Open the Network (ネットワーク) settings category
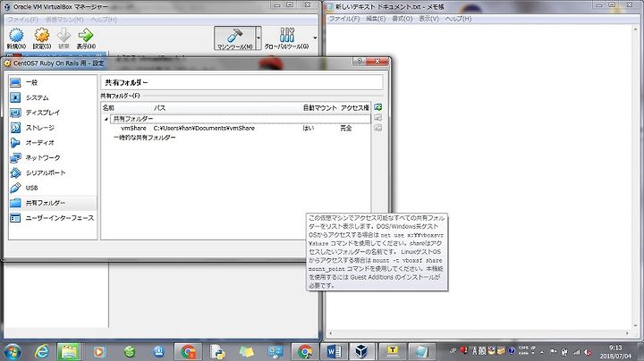The width and height of the screenshot is (644, 361). pyautogui.click(x=53, y=157)
